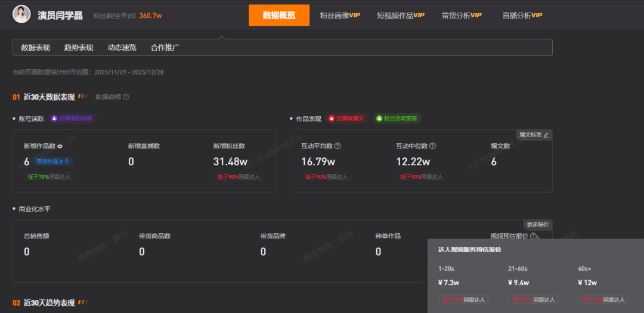This screenshot has height=313, width=644.
Task: Jump to 合作推广 section
Action: (165, 48)
